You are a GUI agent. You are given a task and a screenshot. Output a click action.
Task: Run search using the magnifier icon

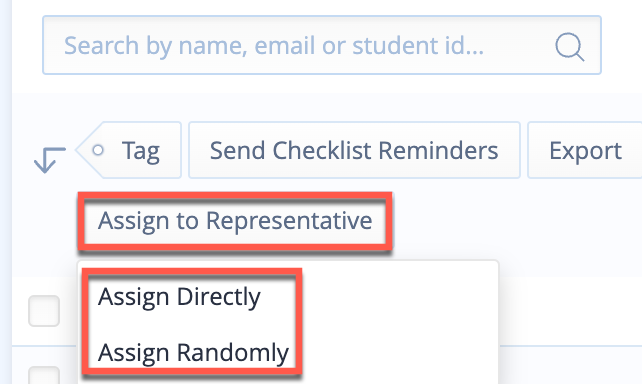pos(569,47)
